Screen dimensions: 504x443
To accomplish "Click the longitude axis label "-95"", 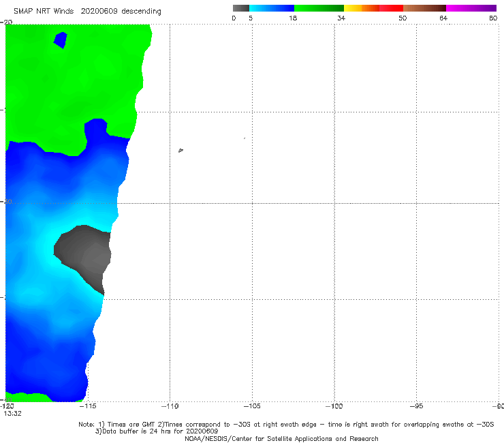I will 416,406.
